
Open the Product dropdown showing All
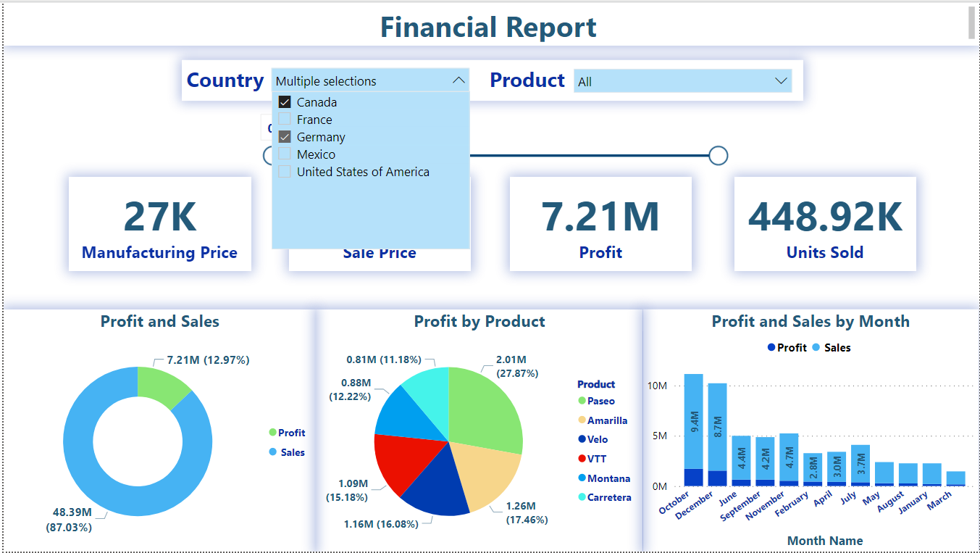coord(780,80)
